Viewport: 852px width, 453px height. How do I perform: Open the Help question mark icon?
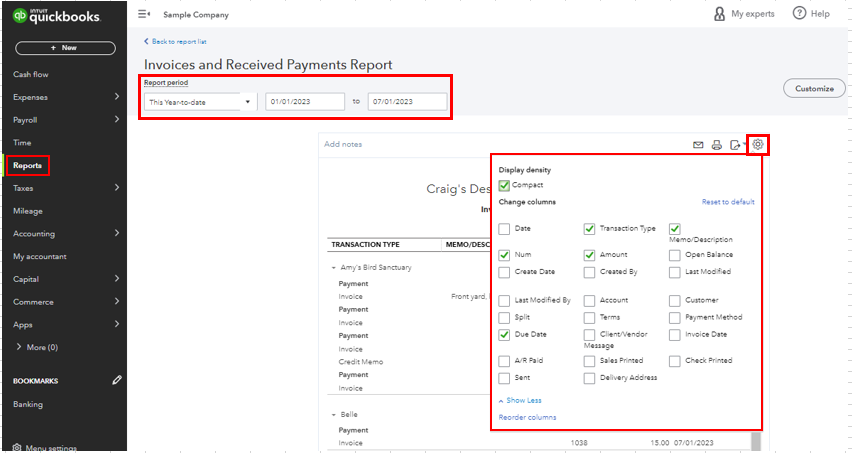point(799,14)
